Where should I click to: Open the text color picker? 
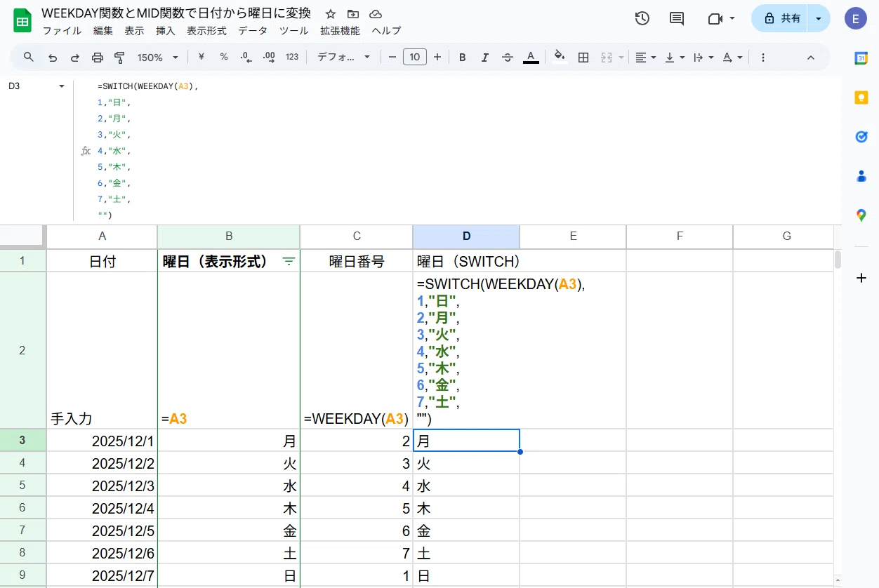point(531,58)
